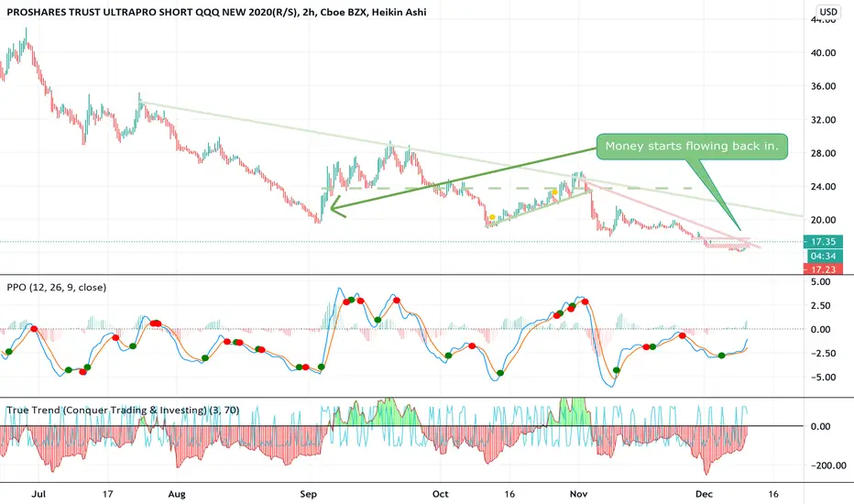Click the 20.00 price axis label
Viewport: 854px width, 504px height.
tap(823, 220)
